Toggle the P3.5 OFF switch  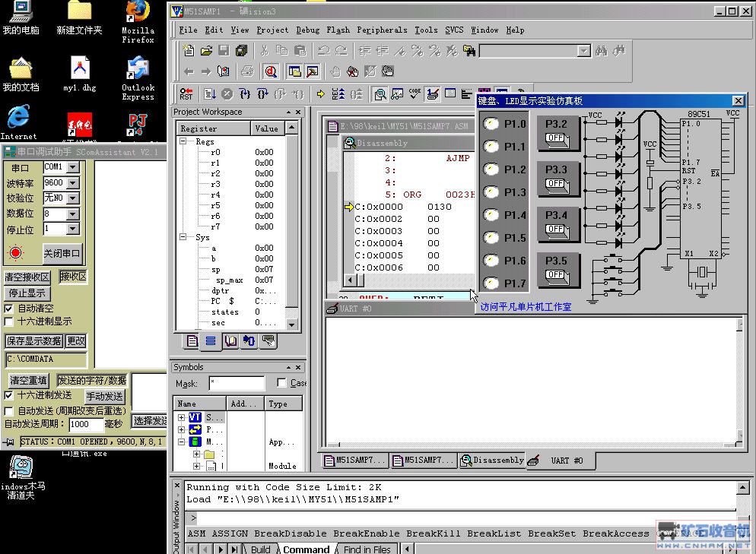[556, 274]
